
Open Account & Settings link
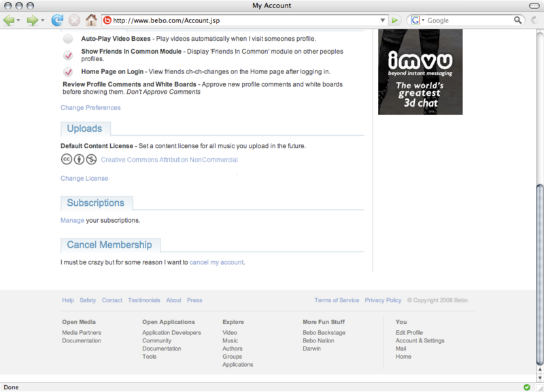420,340
